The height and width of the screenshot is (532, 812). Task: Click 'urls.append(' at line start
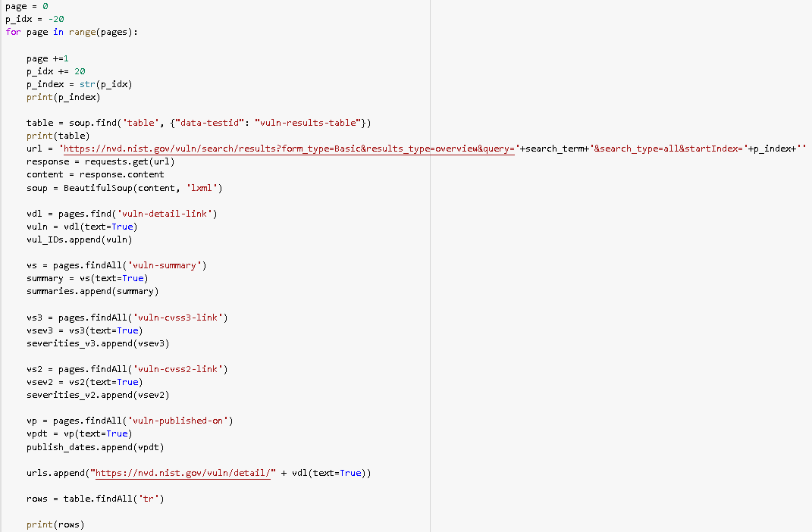click(58, 473)
